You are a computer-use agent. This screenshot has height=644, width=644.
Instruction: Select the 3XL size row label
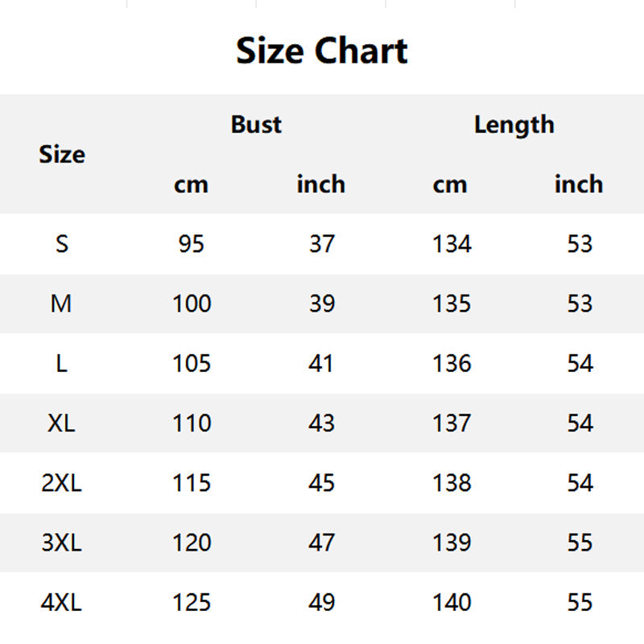62,543
